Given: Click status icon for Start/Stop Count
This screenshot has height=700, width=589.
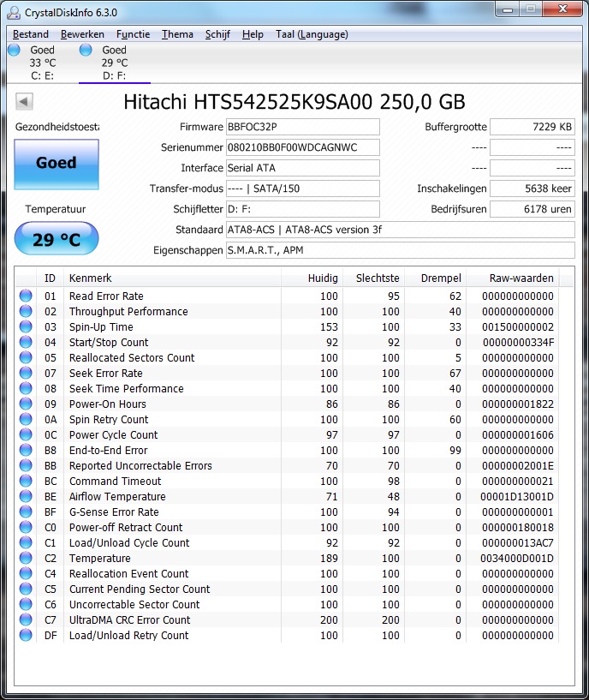Looking at the screenshot, I should pyautogui.click(x=26, y=342).
